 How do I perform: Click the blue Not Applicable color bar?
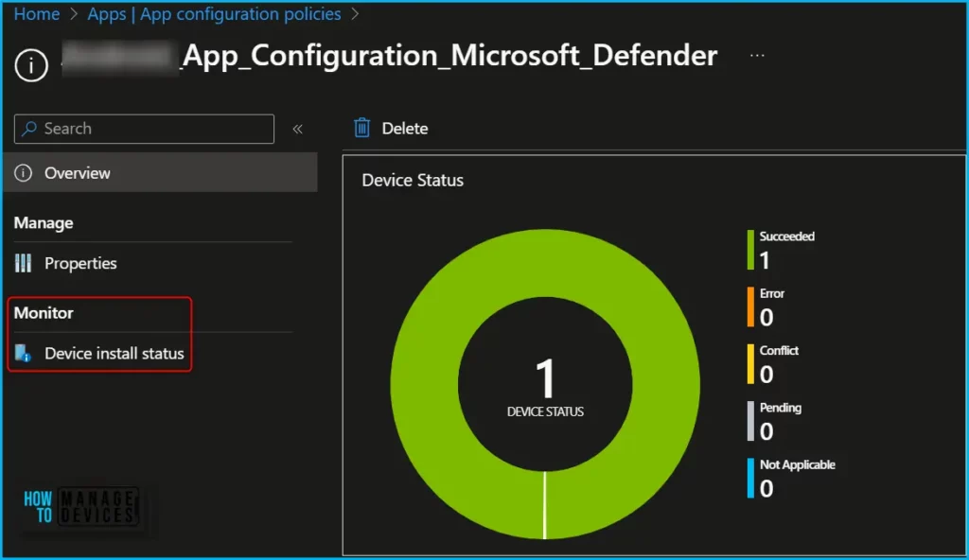tap(750, 478)
